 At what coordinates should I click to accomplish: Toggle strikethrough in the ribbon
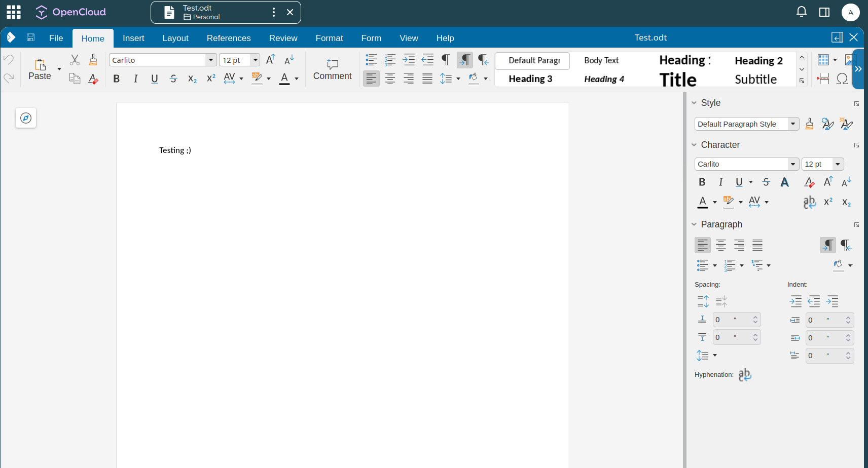173,79
